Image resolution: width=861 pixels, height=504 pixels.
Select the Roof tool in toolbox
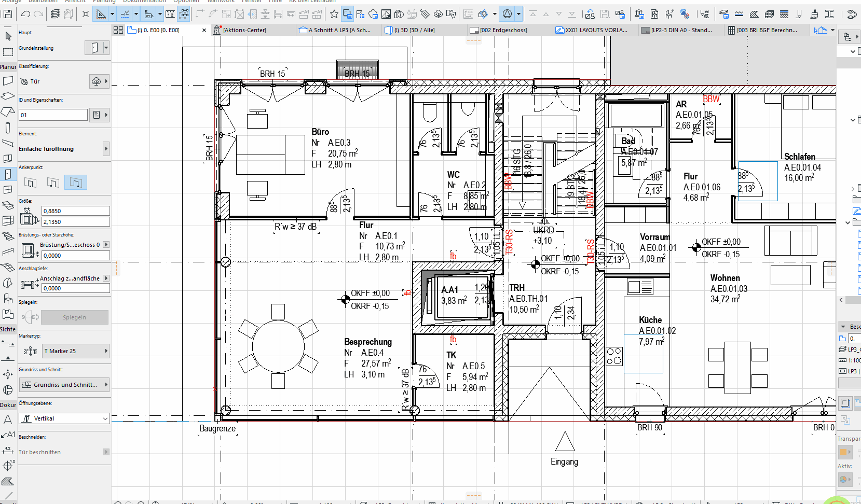click(8, 111)
